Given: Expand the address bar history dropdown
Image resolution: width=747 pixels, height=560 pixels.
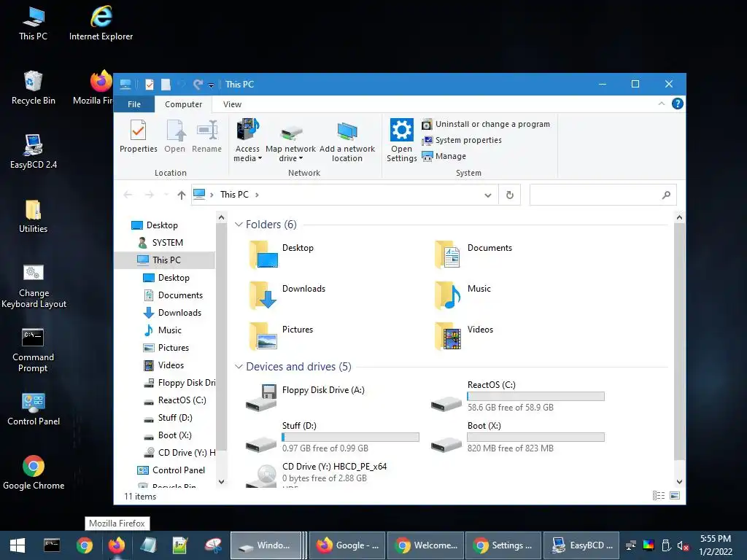Looking at the screenshot, I should point(488,195).
